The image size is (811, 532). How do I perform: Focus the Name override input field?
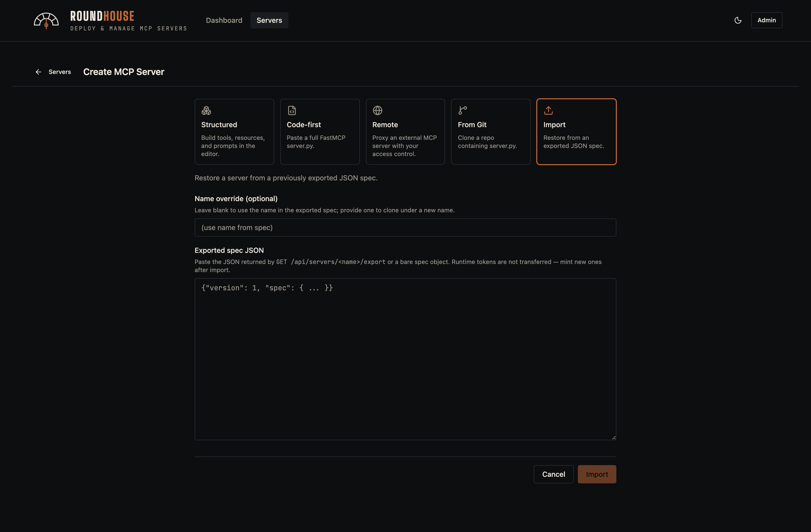pyautogui.click(x=405, y=227)
